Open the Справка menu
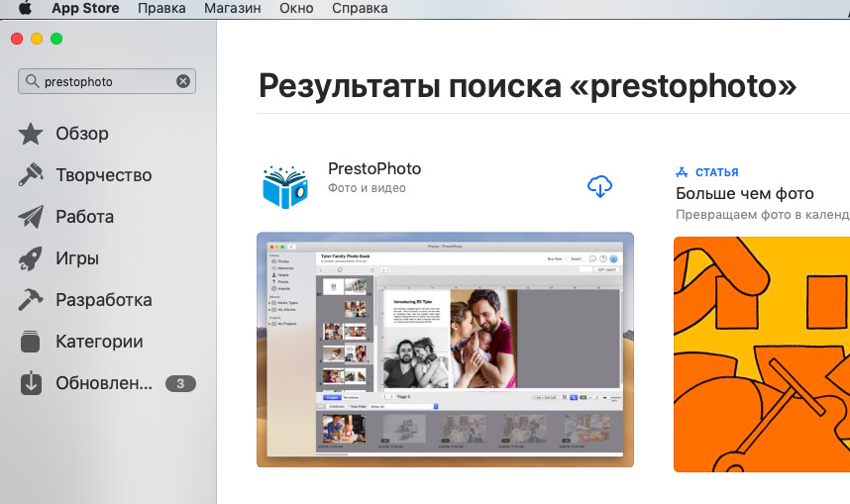The image size is (850, 504). (x=360, y=8)
